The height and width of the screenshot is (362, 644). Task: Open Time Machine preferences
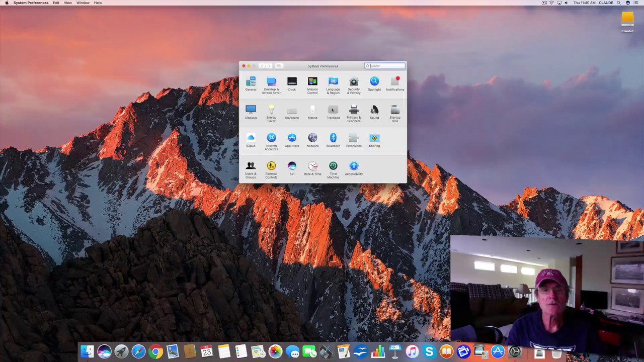point(333,170)
